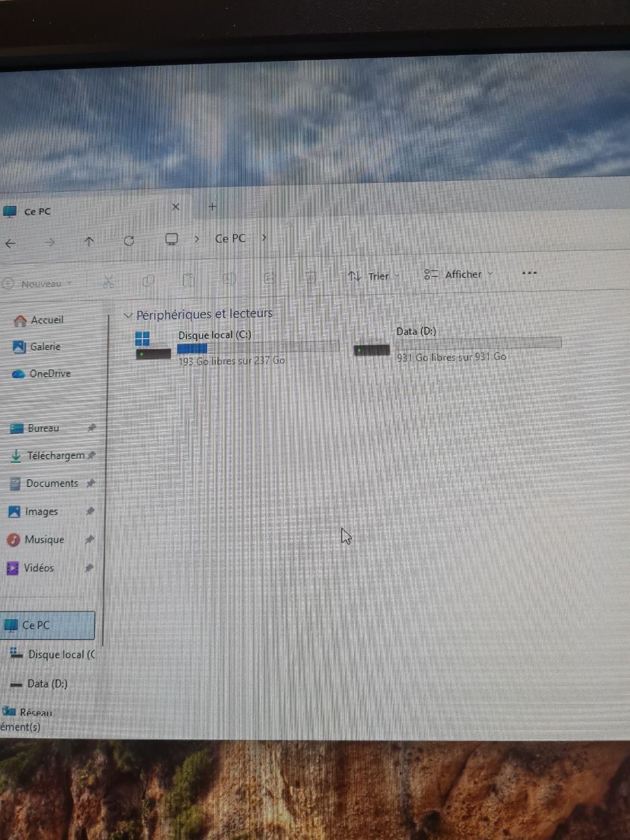The height and width of the screenshot is (840, 630).
Task: Click C: drive usage bar
Action: point(258,348)
